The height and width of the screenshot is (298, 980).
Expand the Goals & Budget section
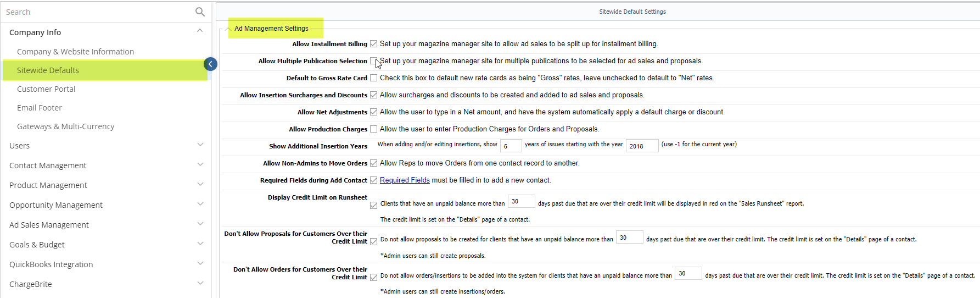200,244
